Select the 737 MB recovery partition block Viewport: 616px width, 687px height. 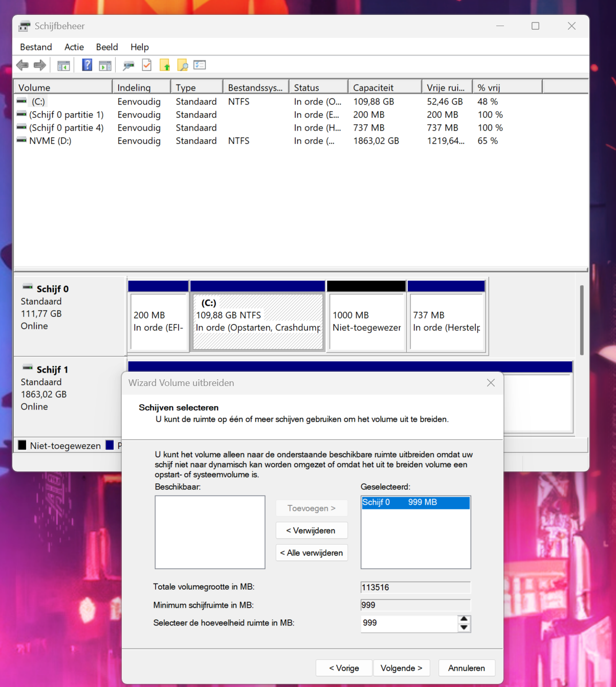pos(446,315)
